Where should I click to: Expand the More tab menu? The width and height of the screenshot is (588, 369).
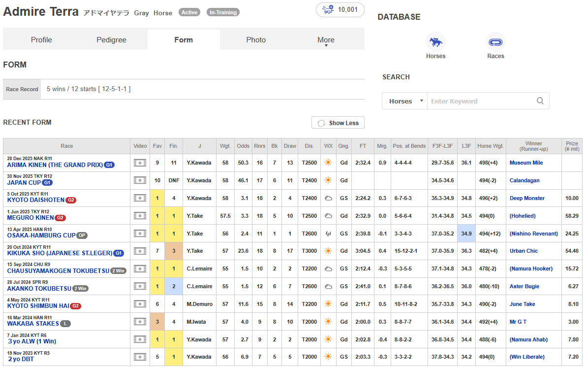click(x=326, y=40)
